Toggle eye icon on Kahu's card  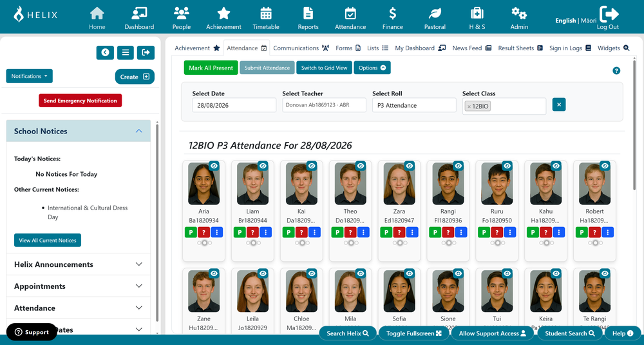pyautogui.click(x=556, y=166)
